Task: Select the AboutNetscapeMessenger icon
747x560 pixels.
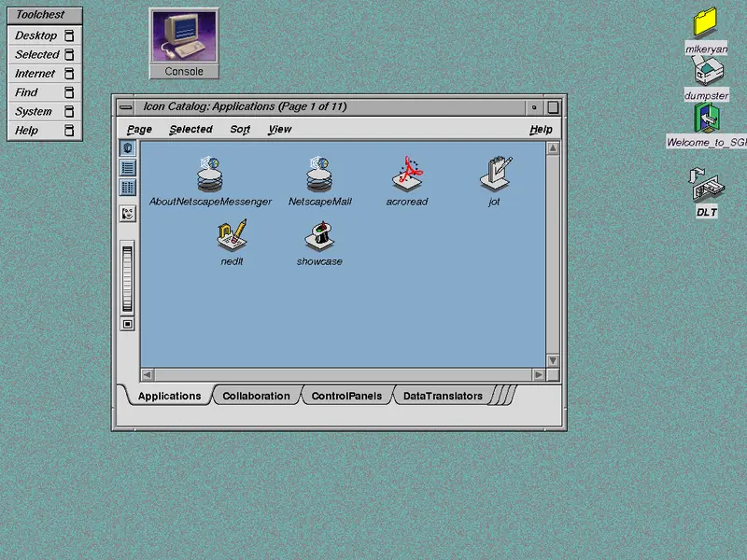Action: (210, 174)
